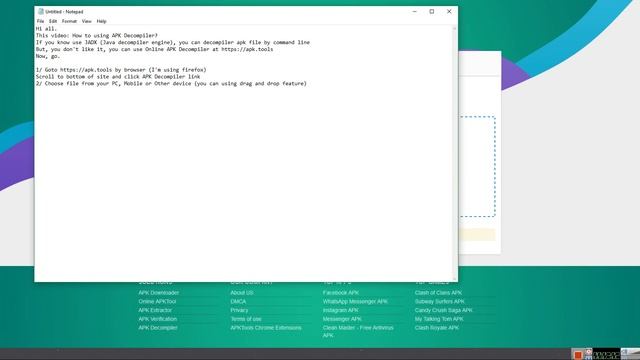Viewport: 640px width, 360px height.
Task: Open the APKTools Chrome Extensions link
Action: 266,328
